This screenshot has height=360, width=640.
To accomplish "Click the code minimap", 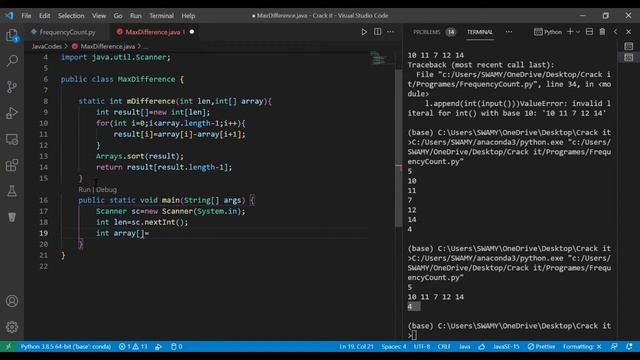I will click(380, 58).
